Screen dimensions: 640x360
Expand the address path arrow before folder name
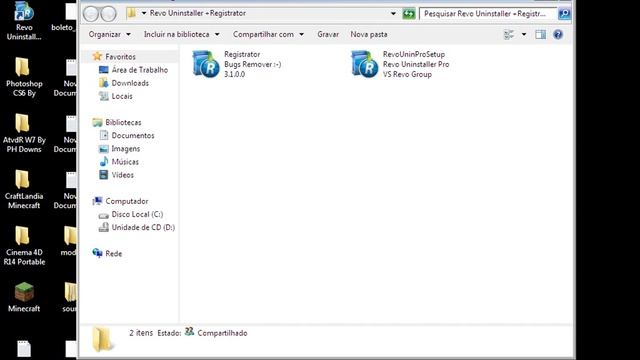[x=144, y=13]
